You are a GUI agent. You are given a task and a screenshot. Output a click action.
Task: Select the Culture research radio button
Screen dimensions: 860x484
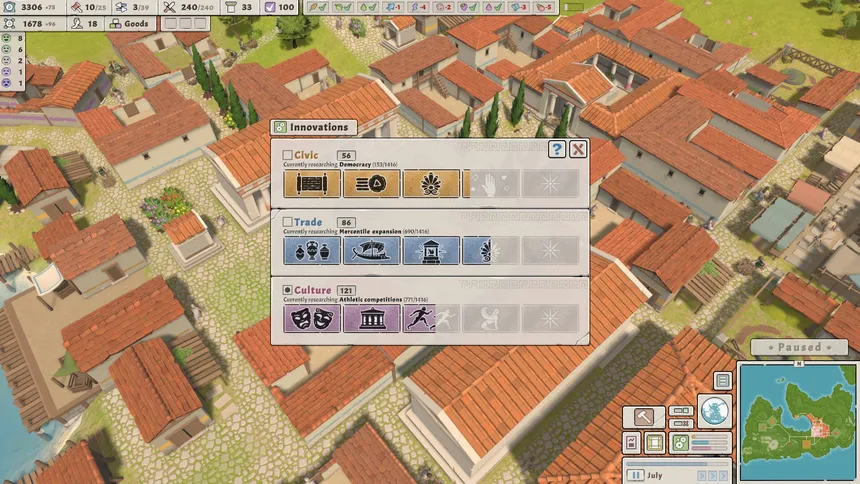tap(287, 290)
